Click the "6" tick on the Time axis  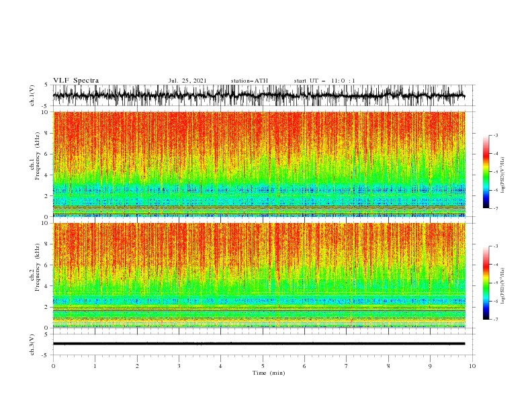pos(304,366)
